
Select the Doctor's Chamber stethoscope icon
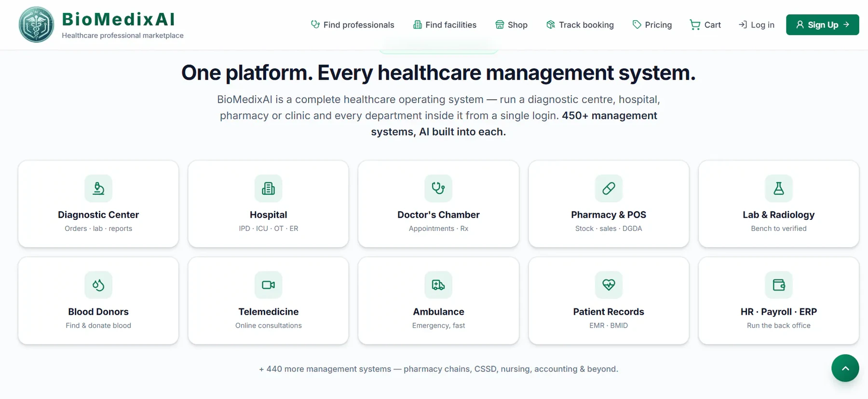point(438,188)
